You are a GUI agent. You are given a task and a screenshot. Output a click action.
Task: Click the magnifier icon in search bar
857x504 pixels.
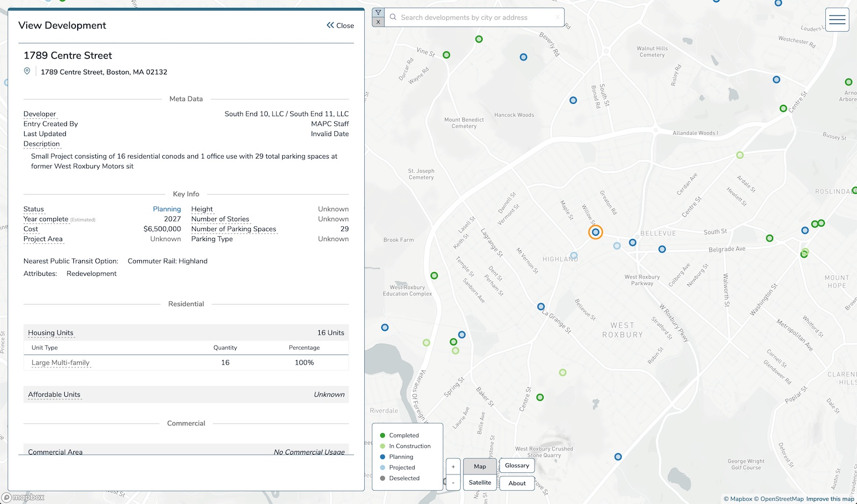pyautogui.click(x=393, y=17)
